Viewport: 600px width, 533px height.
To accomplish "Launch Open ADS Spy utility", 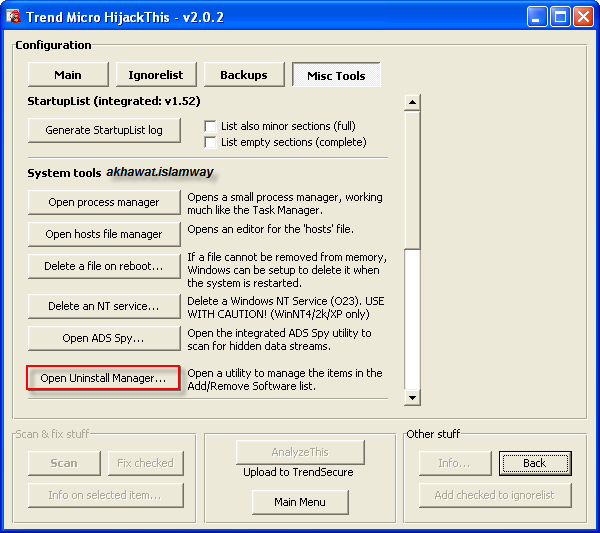I will (x=104, y=338).
